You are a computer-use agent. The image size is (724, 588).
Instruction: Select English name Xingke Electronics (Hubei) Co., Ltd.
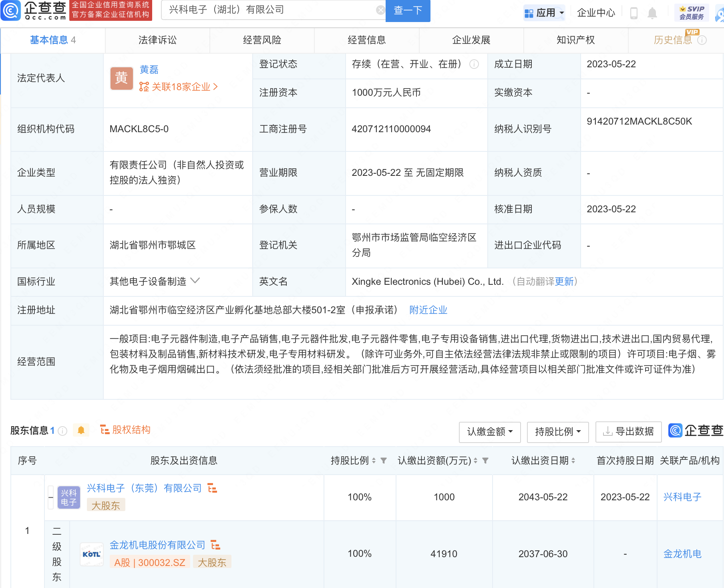[428, 282]
